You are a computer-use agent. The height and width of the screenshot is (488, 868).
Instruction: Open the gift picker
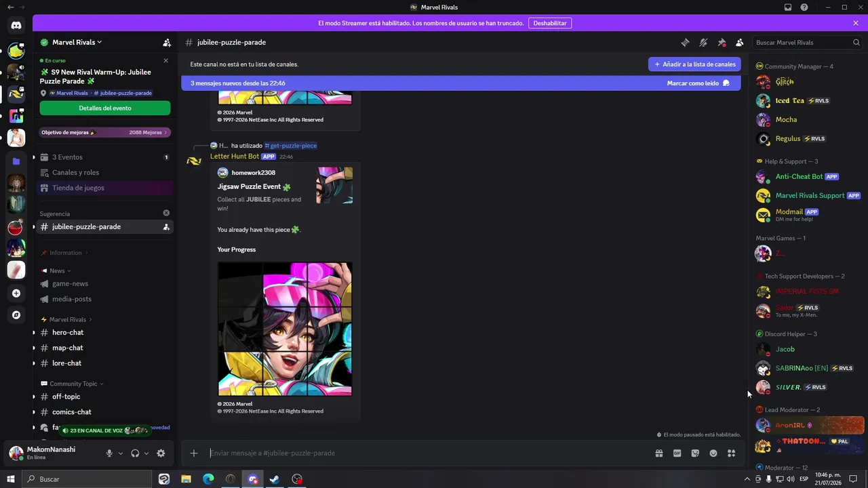tap(658, 453)
